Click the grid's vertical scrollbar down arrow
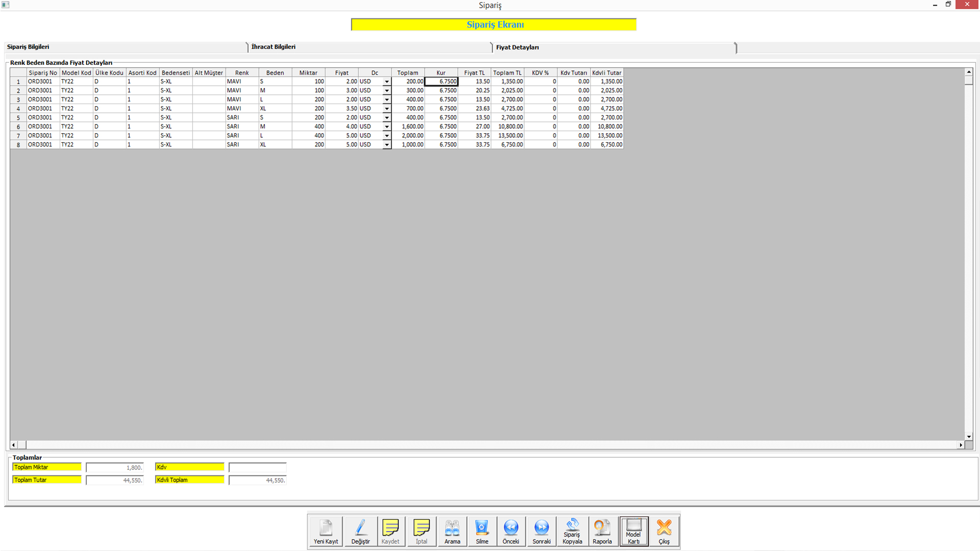The image size is (980, 551). [x=968, y=436]
